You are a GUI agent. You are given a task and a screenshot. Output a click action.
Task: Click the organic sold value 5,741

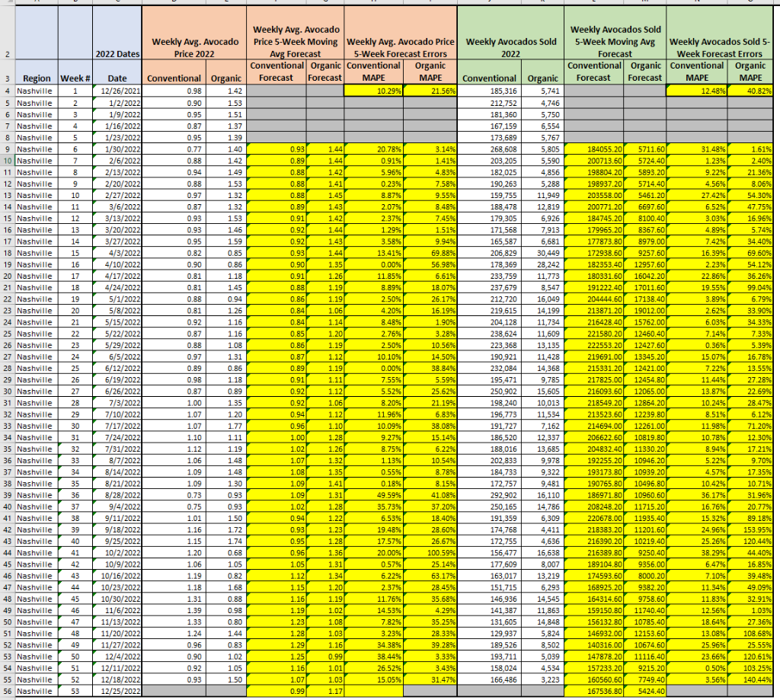pyautogui.click(x=542, y=91)
